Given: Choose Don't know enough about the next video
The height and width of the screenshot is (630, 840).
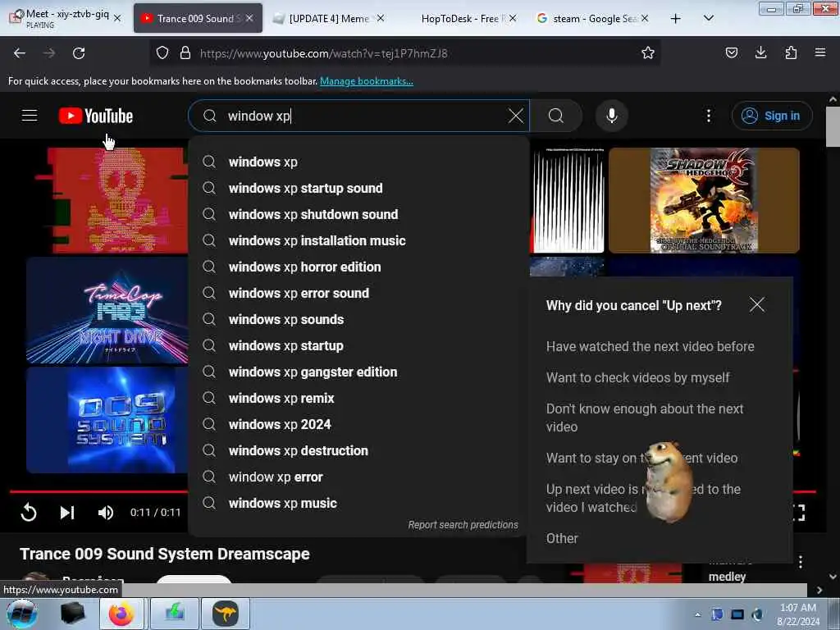Looking at the screenshot, I should tap(645, 418).
